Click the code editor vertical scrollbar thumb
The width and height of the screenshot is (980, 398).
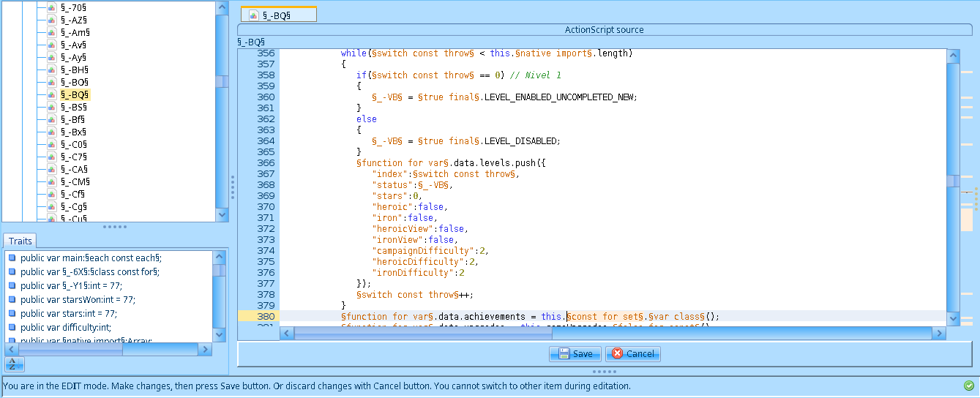951,181
